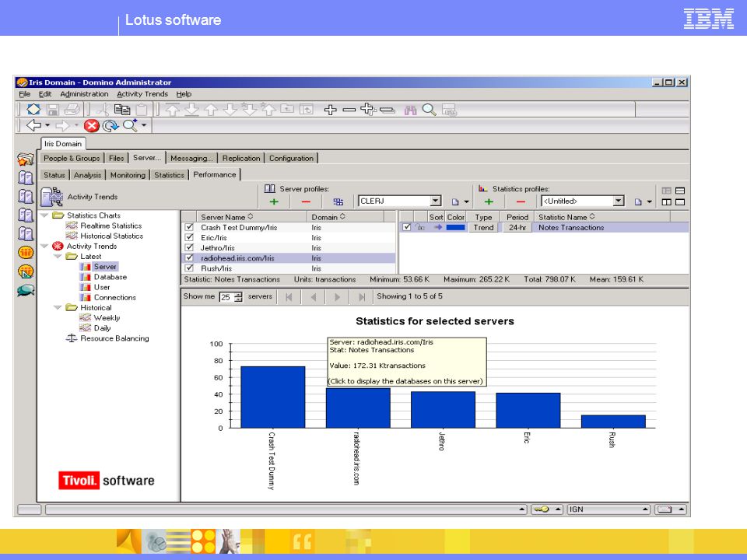Collapse the Statistics Charts tree node
The height and width of the screenshot is (560, 747).
45,215
